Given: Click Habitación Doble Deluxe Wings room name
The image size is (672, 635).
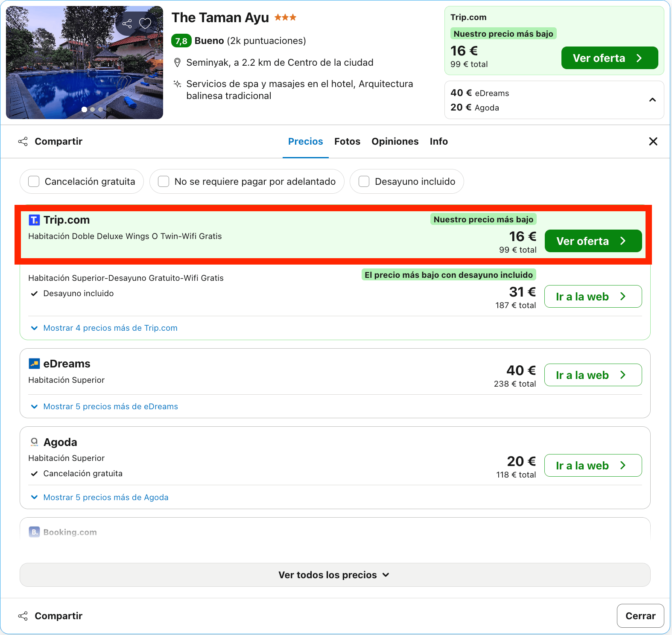Looking at the screenshot, I should (125, 236).
